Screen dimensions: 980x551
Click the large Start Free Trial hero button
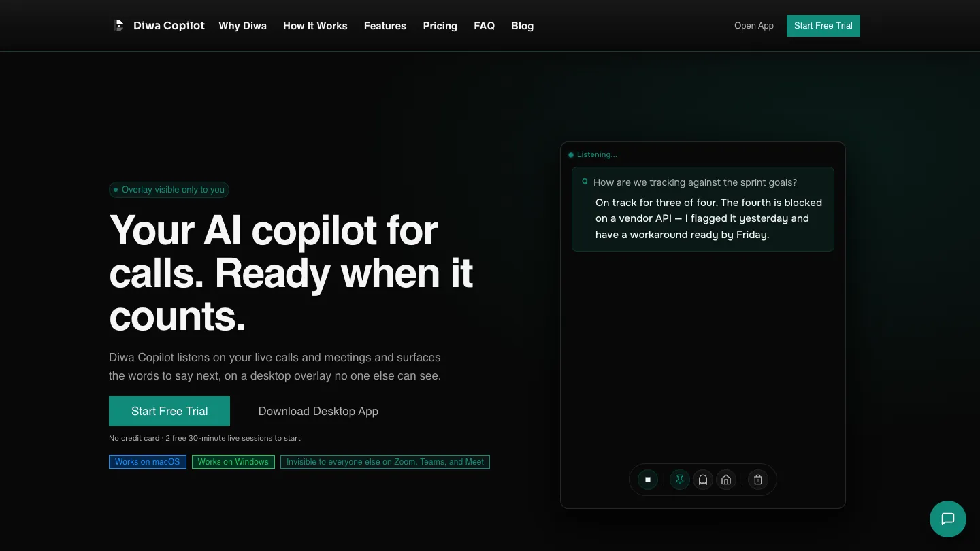[x=169, y=411]
